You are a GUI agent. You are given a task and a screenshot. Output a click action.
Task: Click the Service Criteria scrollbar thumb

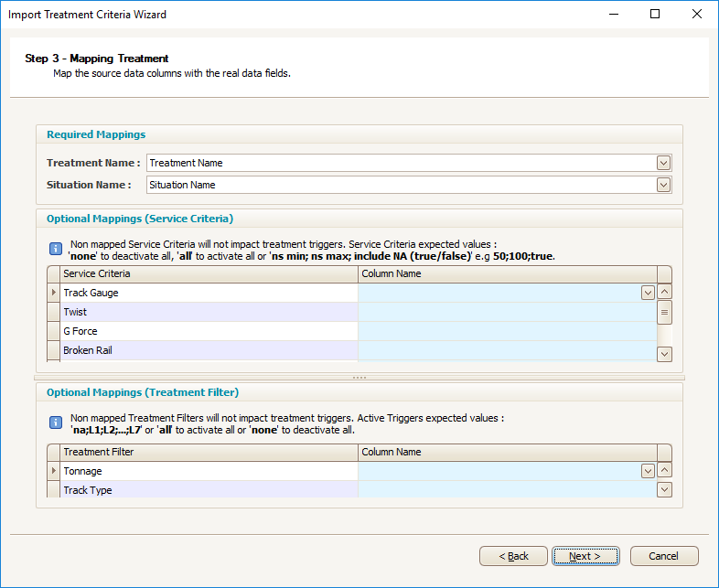(x=664, y=313)
